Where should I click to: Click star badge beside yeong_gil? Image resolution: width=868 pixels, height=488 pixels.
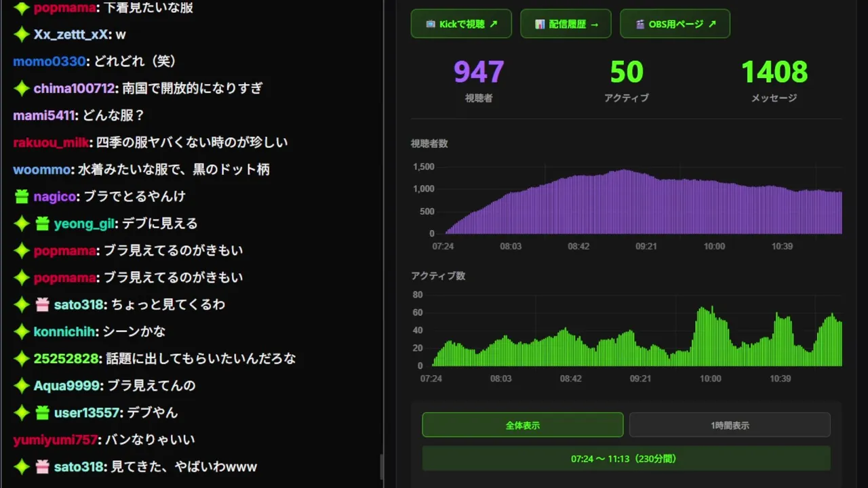pos(22,224)
